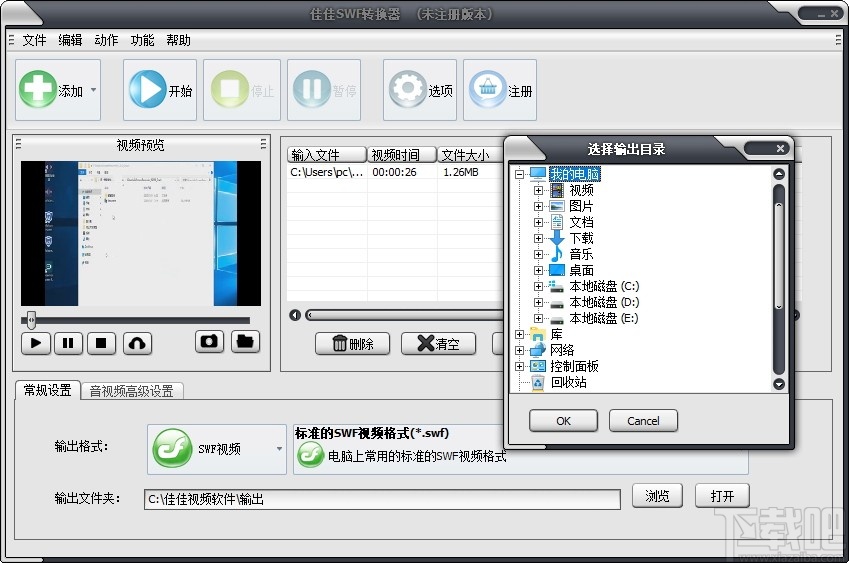Open the 帮助 menu
Image resolution: width=849 pixels, height=563 pixels.
178,40
